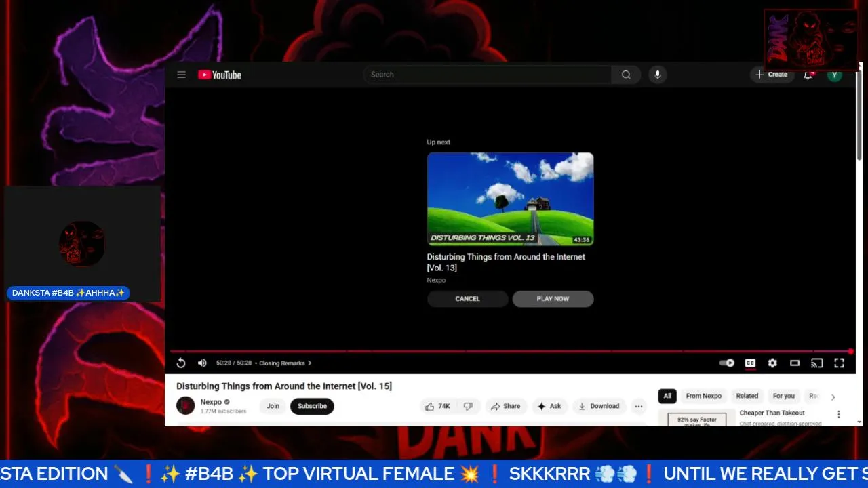This screenshot has width=868, height=488.
Task: Click the Nexpo name under up next
Action: tap(436, 280)
